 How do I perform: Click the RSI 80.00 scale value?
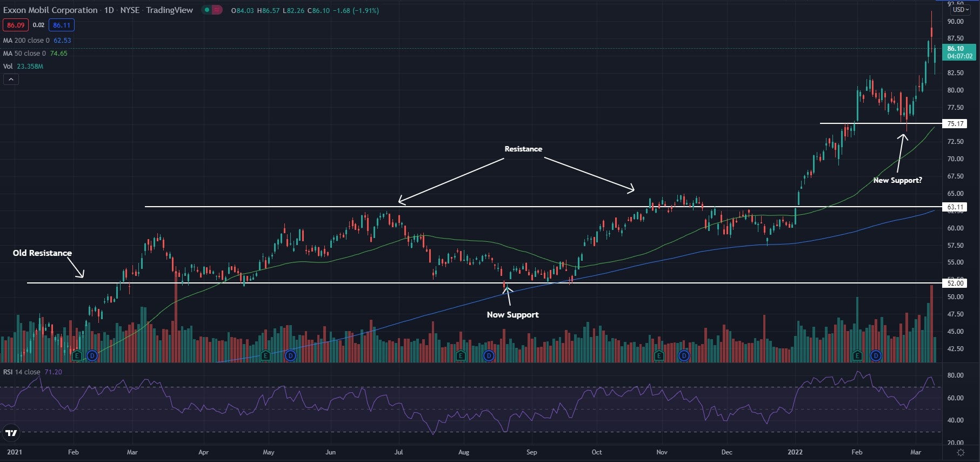coord(955,375)
